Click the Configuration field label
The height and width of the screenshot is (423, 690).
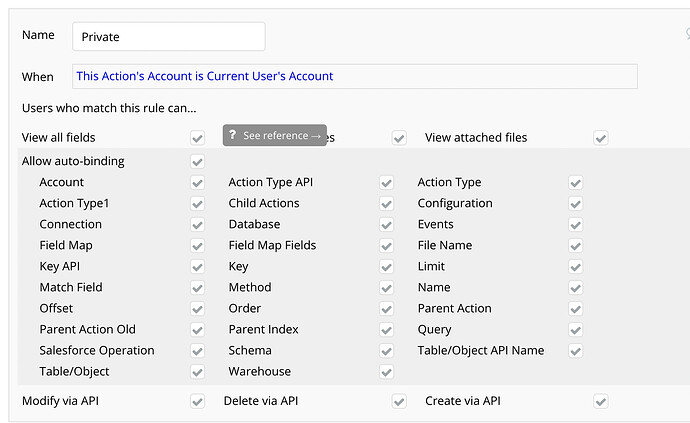click(455, 203)
